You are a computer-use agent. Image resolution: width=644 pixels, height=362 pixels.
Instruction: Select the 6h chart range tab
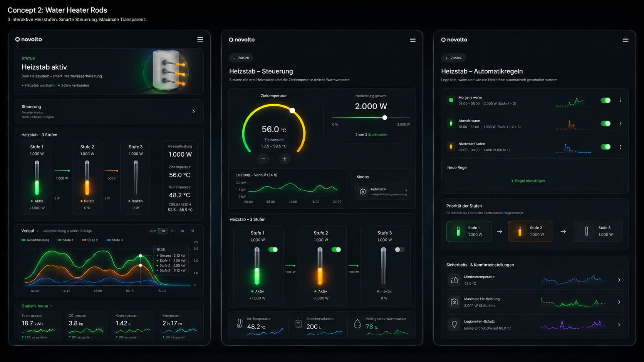[173, 231]
